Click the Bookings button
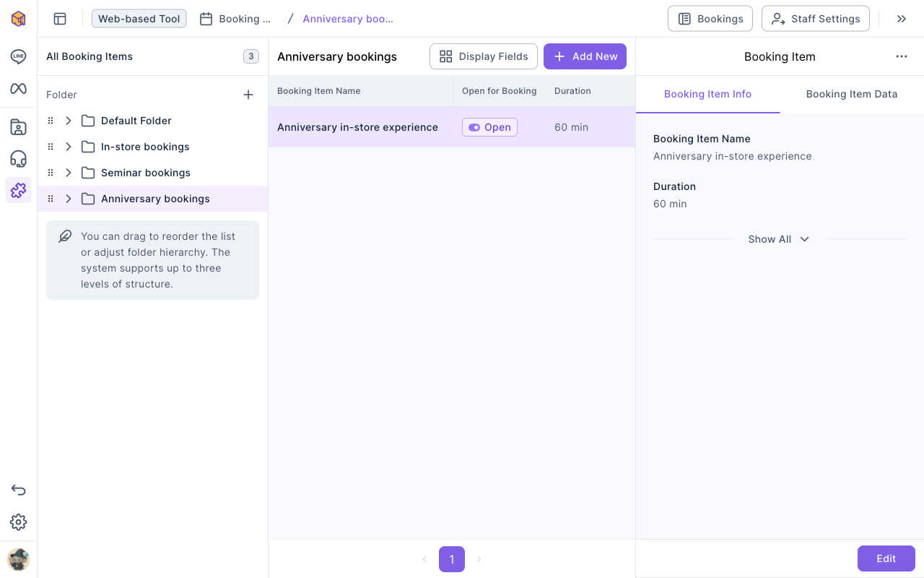924x578 pixels. 710,19
